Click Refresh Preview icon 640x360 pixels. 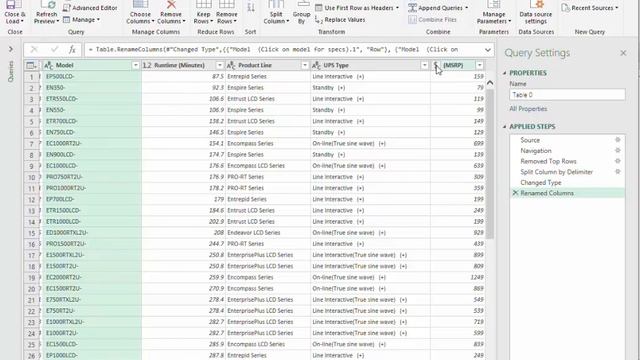point(47,5)
